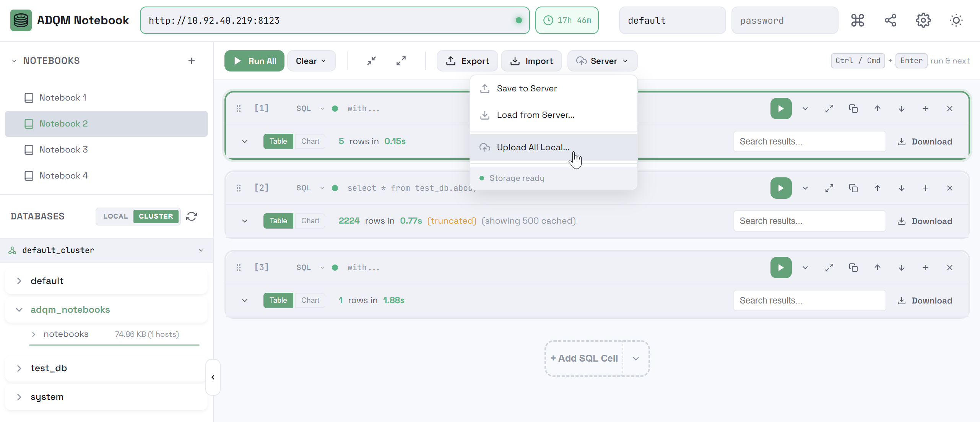Run cell [3] with play button
The image size is (980, 422).
780,268
